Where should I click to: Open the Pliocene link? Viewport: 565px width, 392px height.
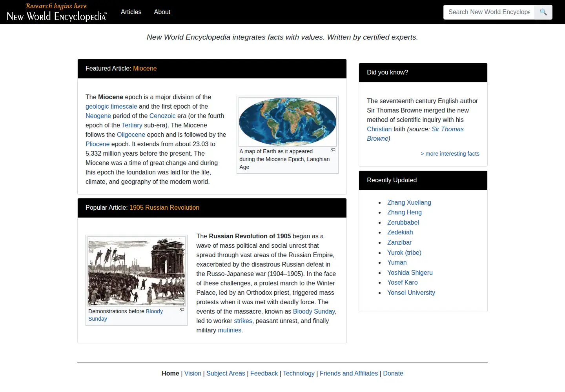point(97,144)
